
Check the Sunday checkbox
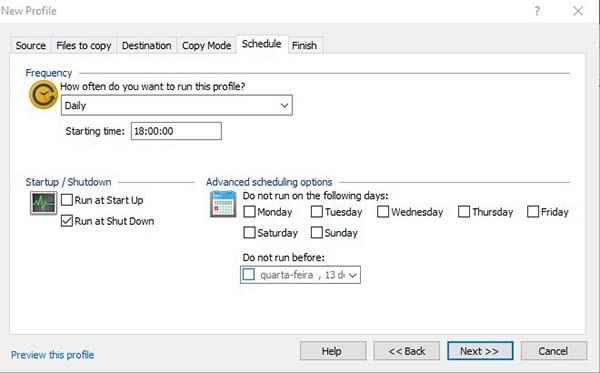(316, 233)
